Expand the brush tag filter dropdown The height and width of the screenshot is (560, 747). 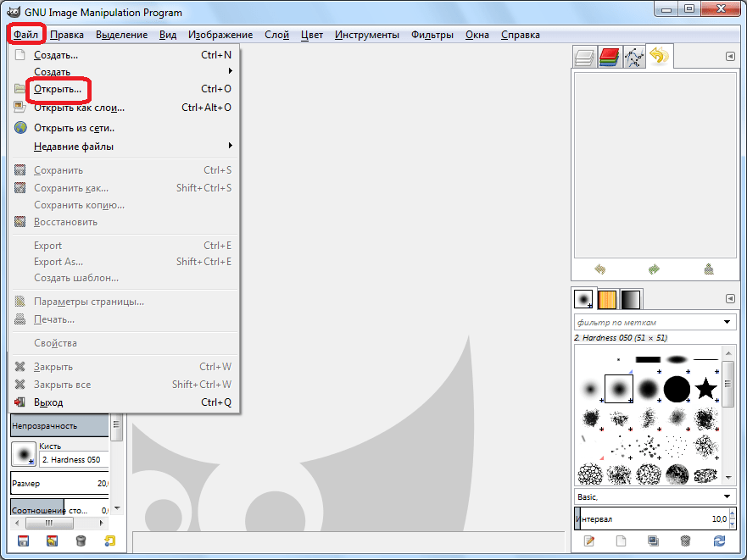pos(727,322)
